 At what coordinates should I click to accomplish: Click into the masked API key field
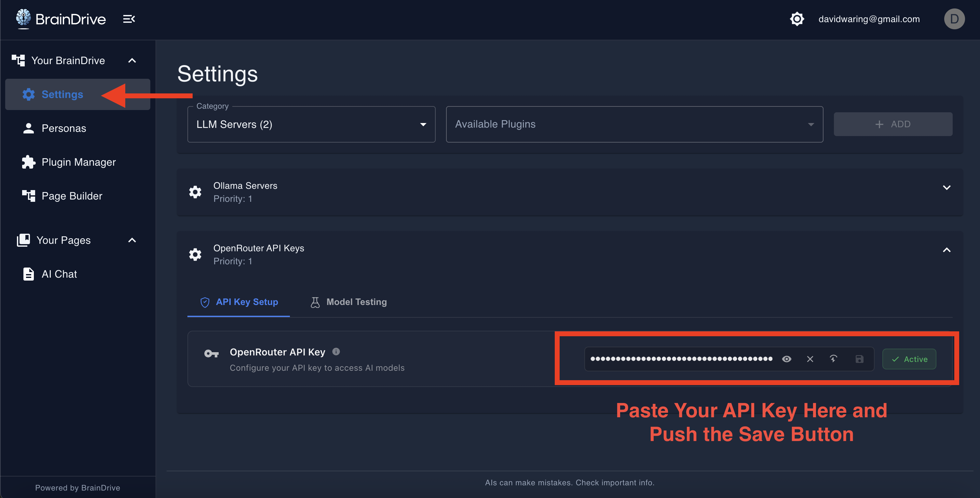tap(681, 359)
